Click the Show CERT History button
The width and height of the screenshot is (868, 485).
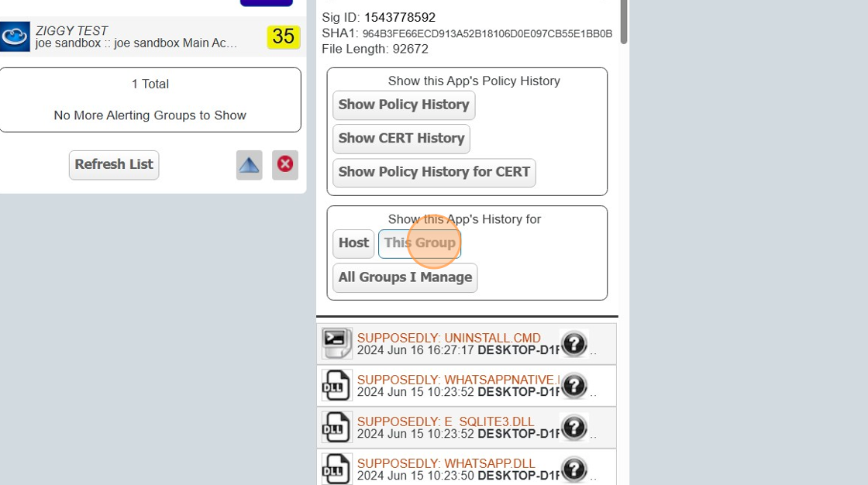coord(401,138)
